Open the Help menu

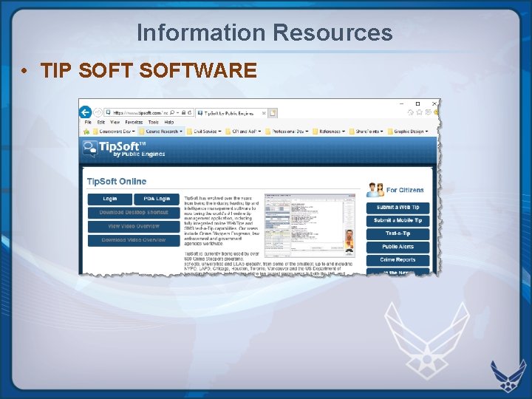click(169, 122)
